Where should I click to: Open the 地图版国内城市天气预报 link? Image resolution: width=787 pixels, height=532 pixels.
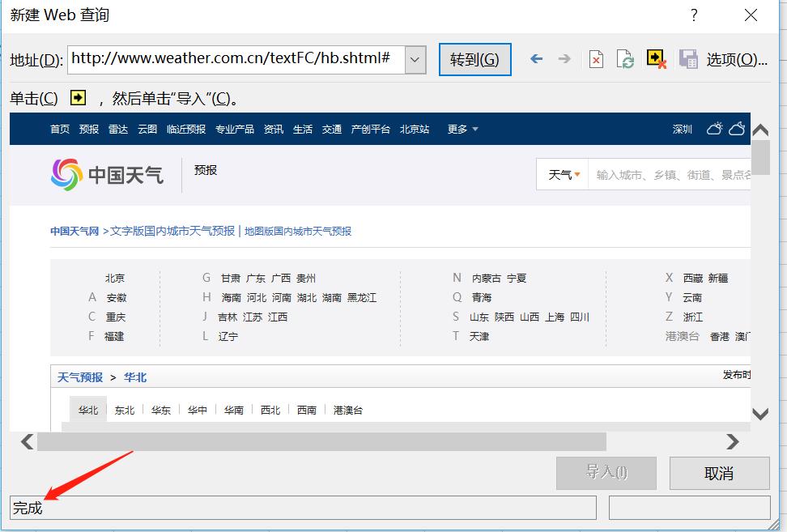[x=300, y=231]
